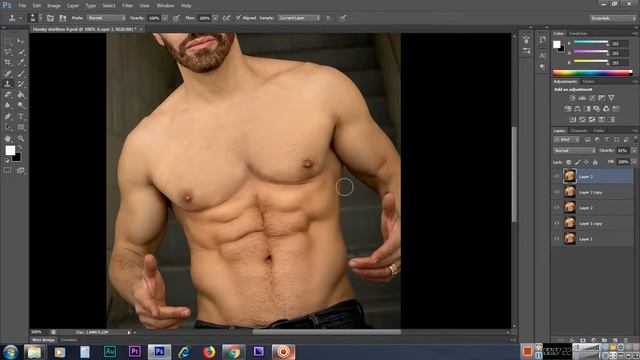Select the Rectangular Marquee tool

(8, 41)
